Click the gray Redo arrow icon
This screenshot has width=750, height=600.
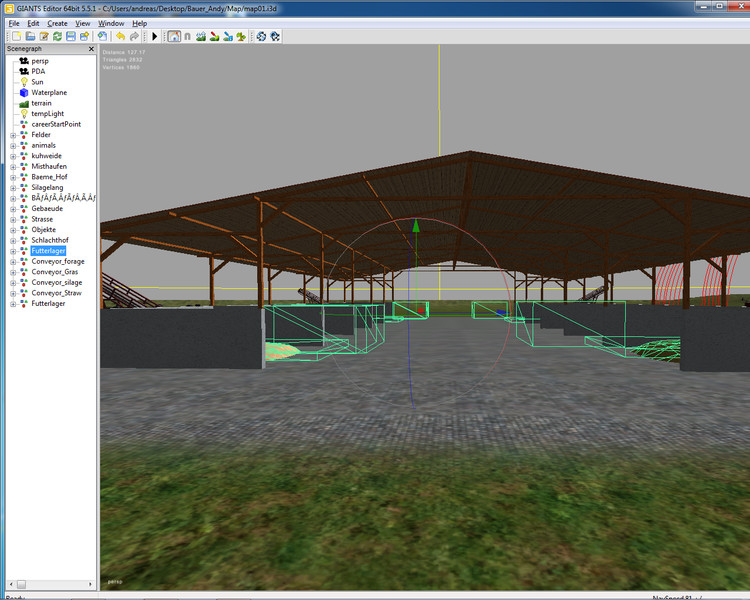(x=134, y=36)
